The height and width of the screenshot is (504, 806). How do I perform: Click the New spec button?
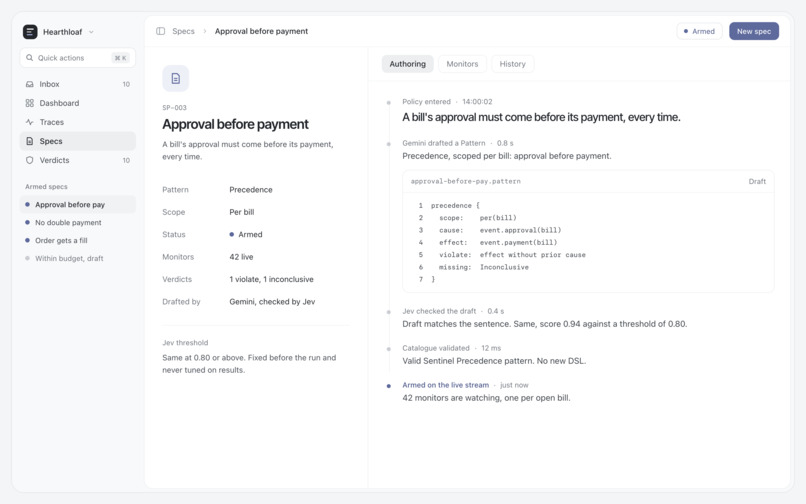coord(754,31)
